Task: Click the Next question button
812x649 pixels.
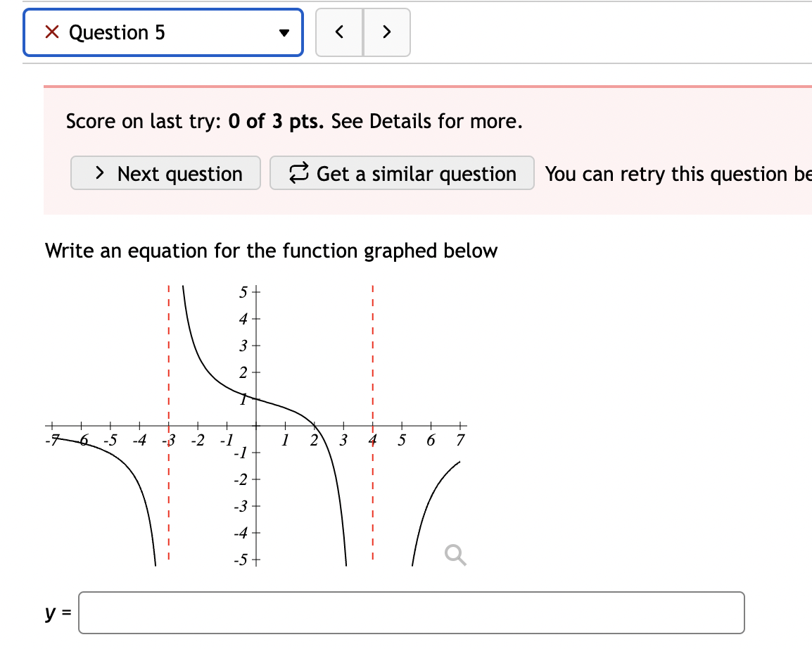Action: pos(165,173)
